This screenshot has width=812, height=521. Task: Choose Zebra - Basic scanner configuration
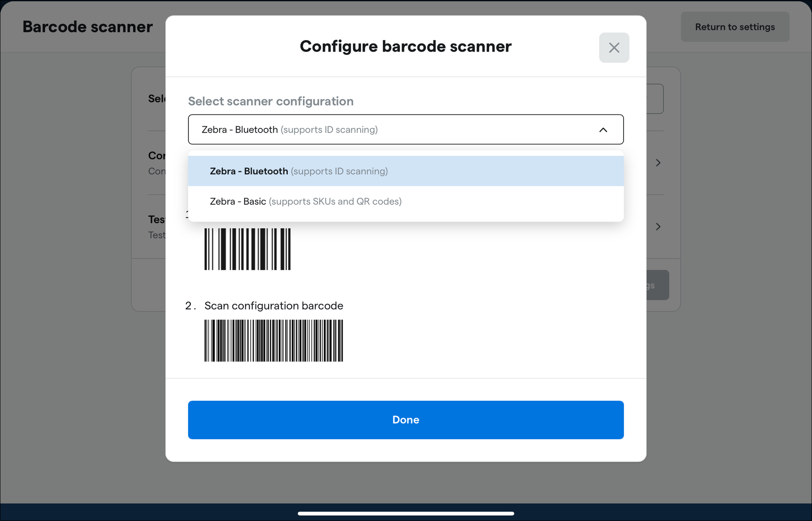point(406,201)
